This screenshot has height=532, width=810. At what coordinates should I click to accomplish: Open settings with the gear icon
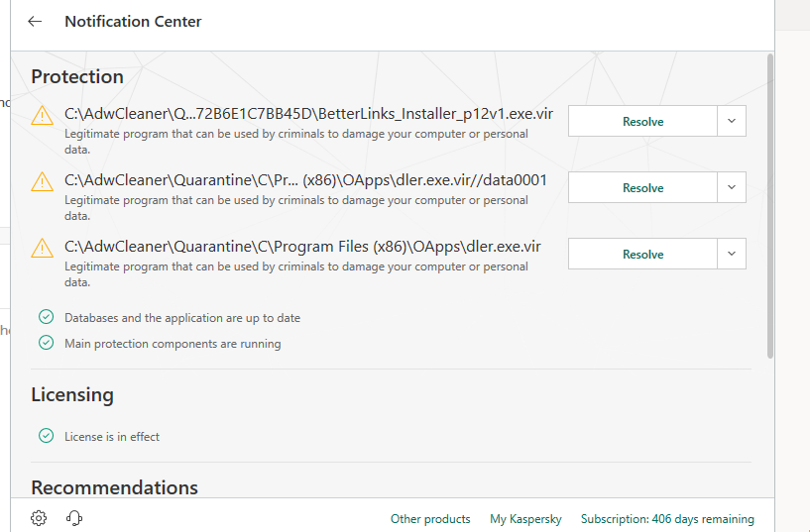click(x=39, y=518)
